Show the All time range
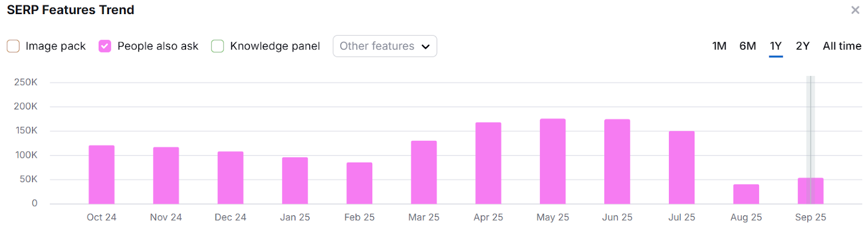 click(842, 46)
